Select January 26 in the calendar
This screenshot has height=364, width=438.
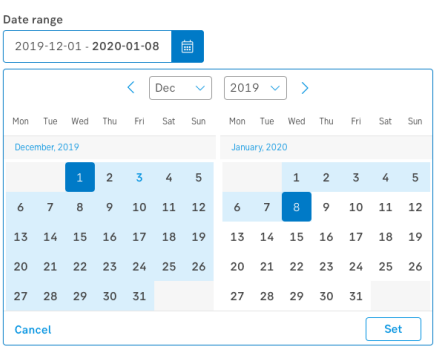click(415, 266)
